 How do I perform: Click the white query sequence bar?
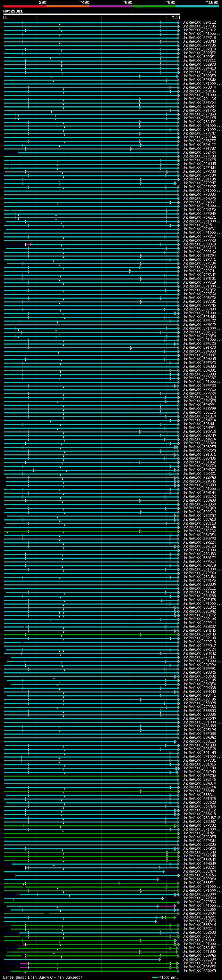[92, 15]
